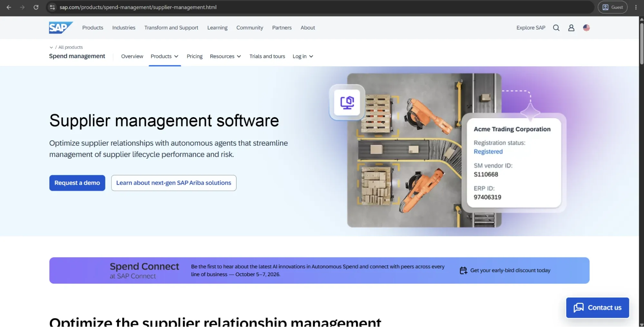Click the chat bubble icon on Contact us
Viewport: 644px width, 327px height.
click(579, 308)
